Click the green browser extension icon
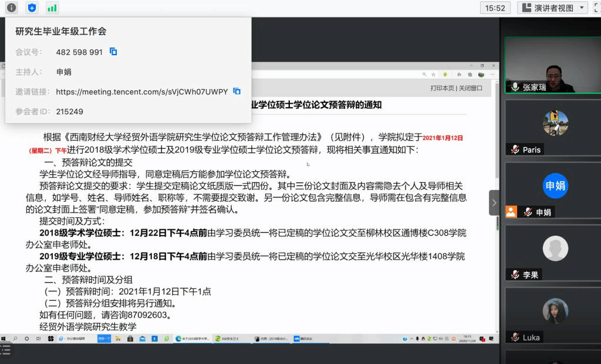601x364 pixels. point(445,74)
